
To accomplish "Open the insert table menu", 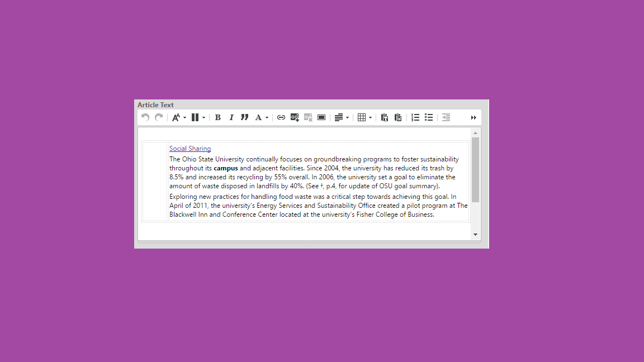I will (x=364, y=117).
